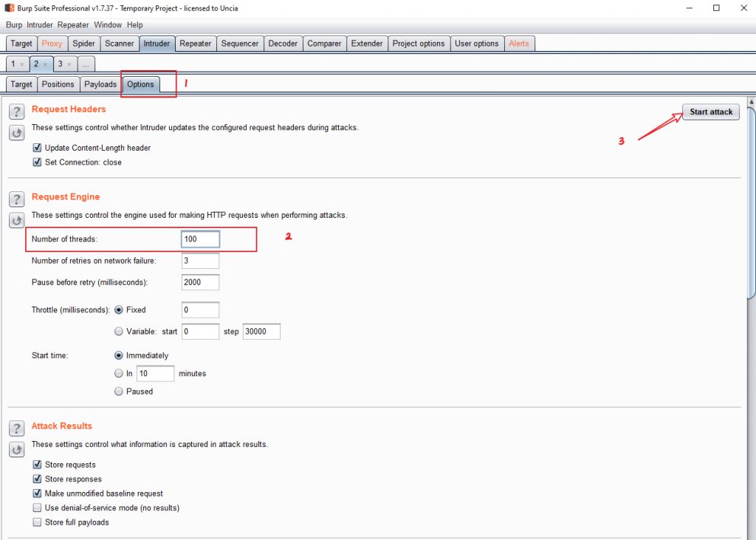This screenshot has height=540, width=756.
Task: Switch to Payloads sub-tab
Action: click(x=100, y=84)
